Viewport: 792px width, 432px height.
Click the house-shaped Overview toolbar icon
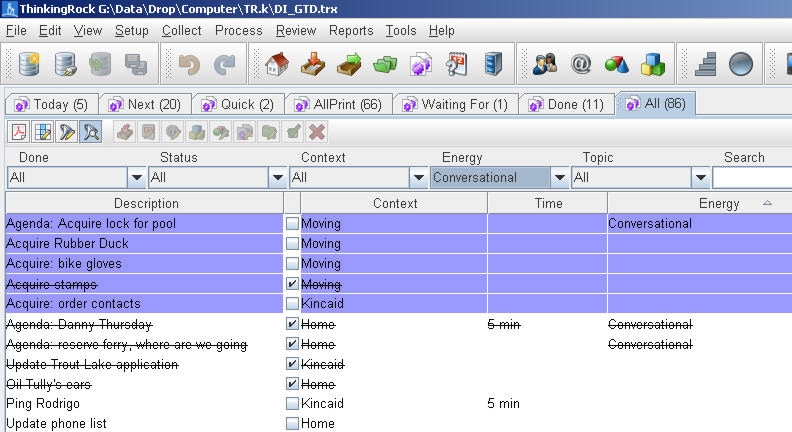(x=277, y=64)
